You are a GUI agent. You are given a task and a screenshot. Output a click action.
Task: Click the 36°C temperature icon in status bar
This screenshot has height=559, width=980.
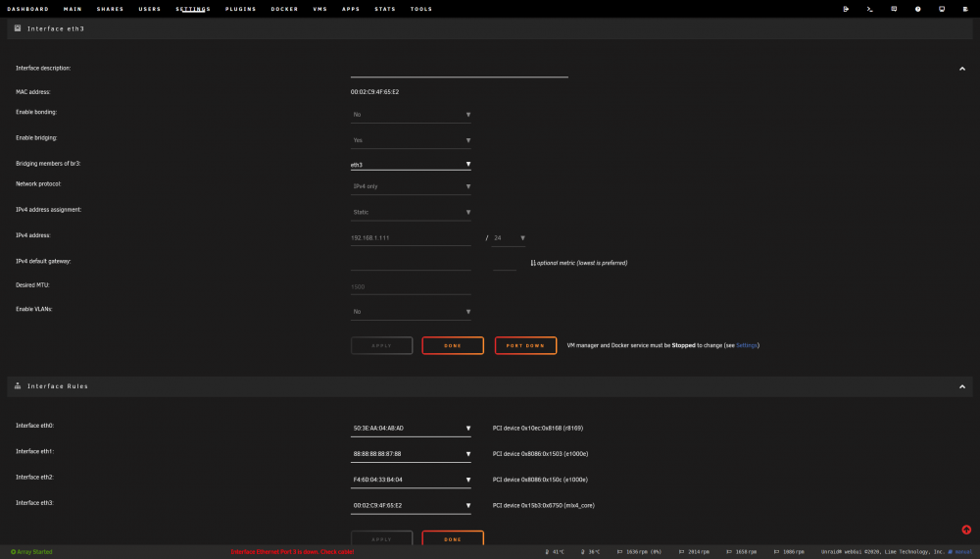click(x=583, y=551)
